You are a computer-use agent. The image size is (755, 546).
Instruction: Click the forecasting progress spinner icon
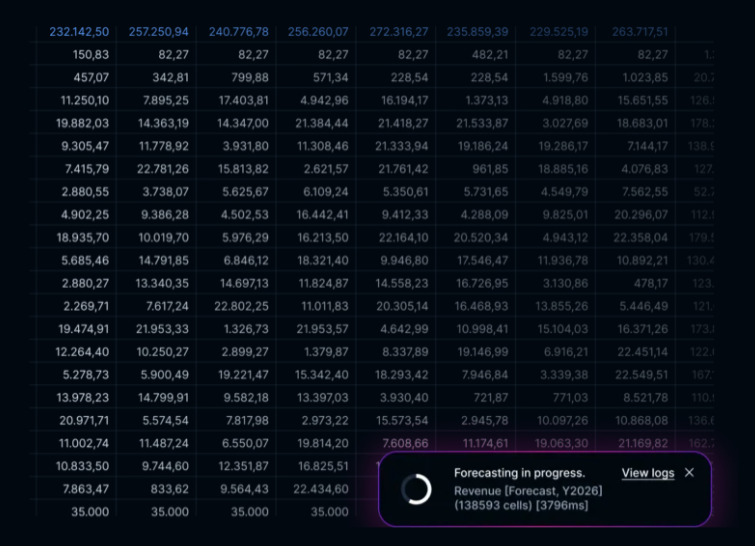tap(416, 489)
